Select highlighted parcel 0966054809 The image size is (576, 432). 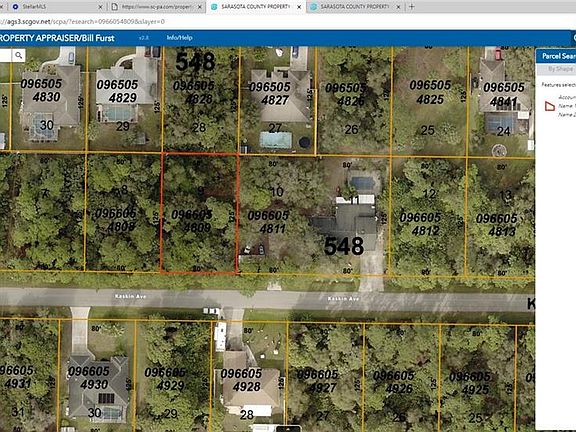(x=199, y=213)
